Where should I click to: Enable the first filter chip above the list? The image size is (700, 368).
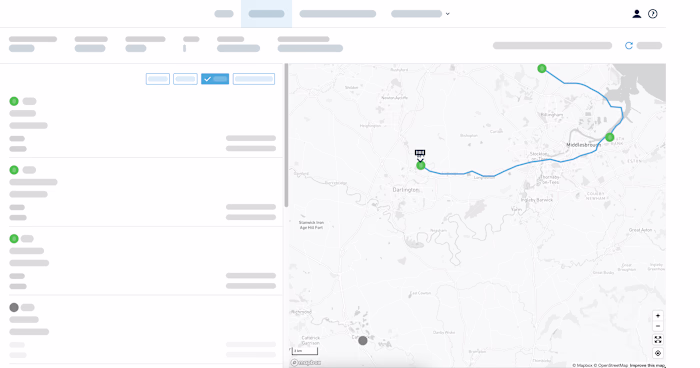tap(158, 79)
